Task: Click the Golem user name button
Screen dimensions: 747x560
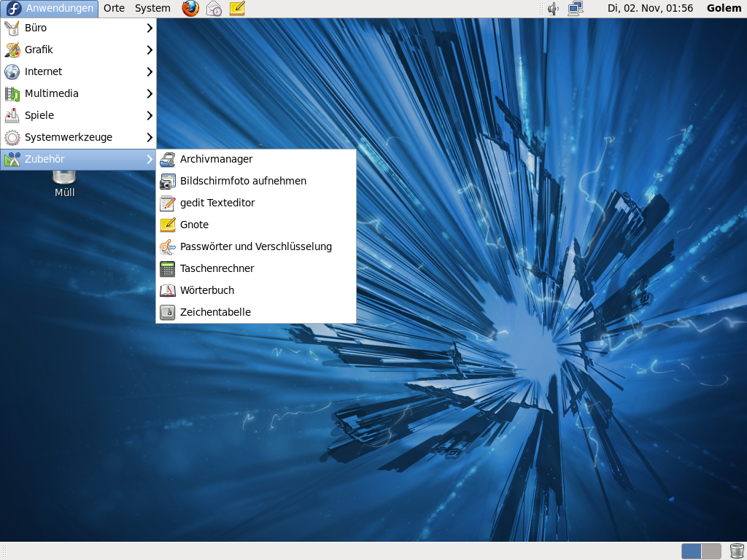Action: (724, 9)
